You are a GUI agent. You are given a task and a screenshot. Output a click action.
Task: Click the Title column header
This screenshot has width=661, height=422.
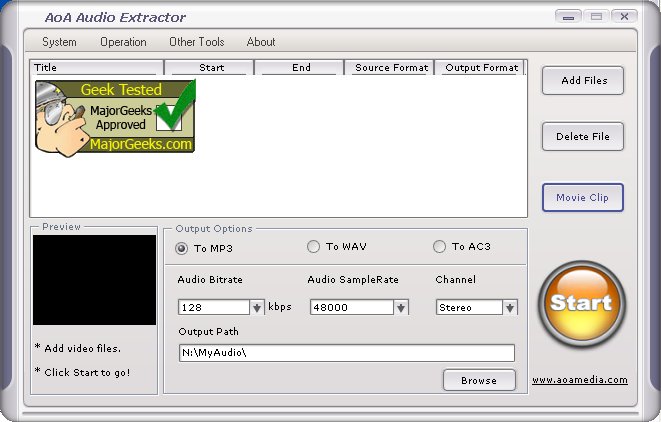point(96,67)
